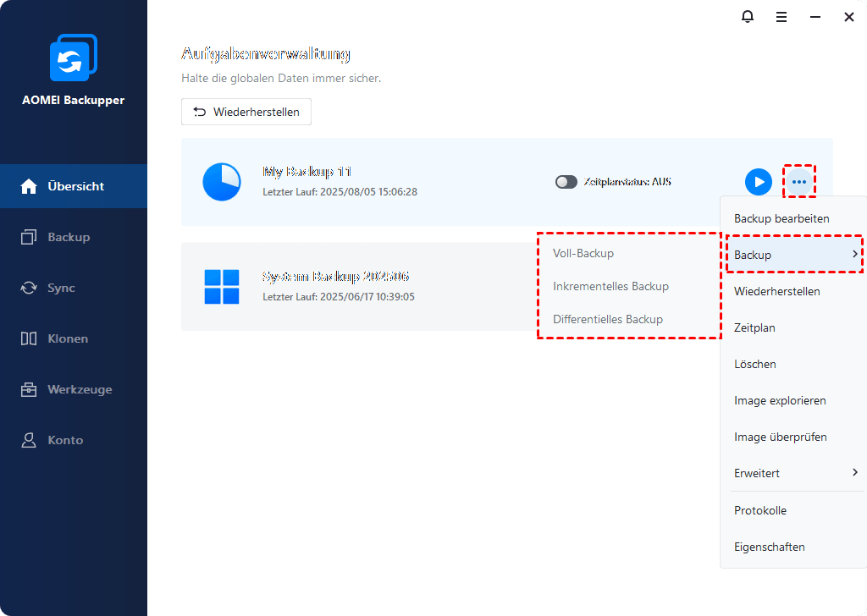The width and height of the screenshot is (867, 616).
Task: Select the System Backup 202506 task row
Action: (356, 286)
